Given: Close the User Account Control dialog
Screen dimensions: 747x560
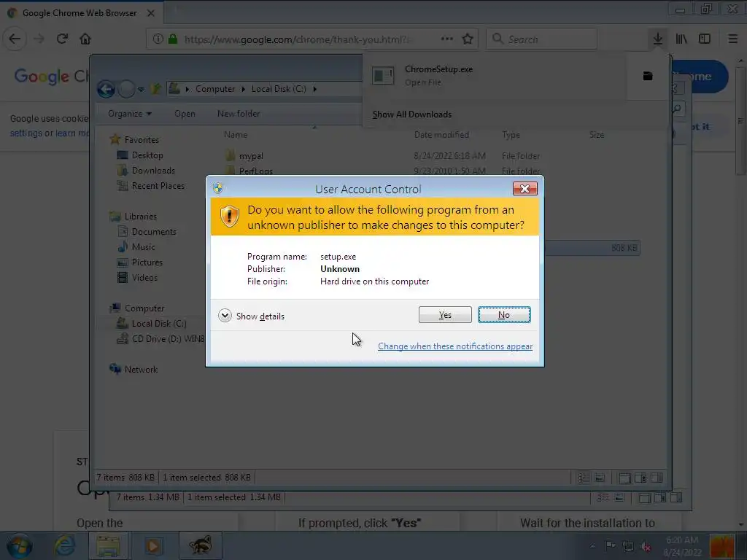Looking at the screenshot, I should [525, 189].
